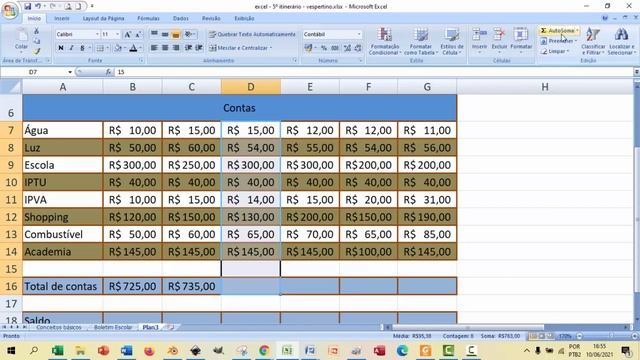The width and height of the screenshot is (640, 360).
Task: Align cell content to the top
Action: pyautogui.click(x=154, y=34)
